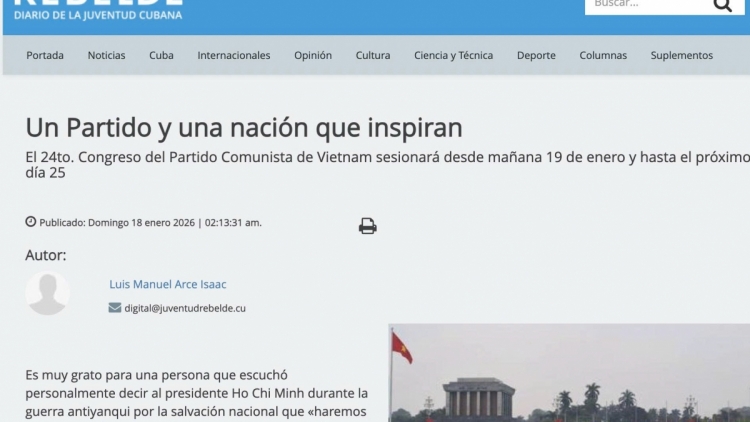Go to the Deporte section

[x=536, y=56]
